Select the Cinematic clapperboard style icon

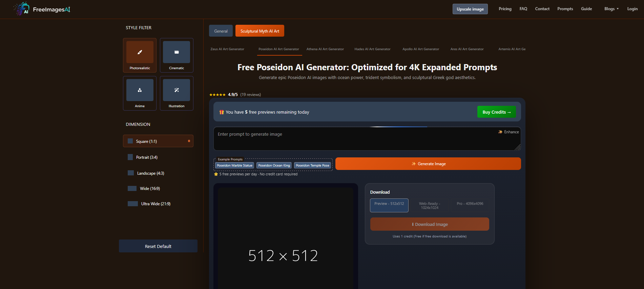pyautogui.click(x=176, y=52)
